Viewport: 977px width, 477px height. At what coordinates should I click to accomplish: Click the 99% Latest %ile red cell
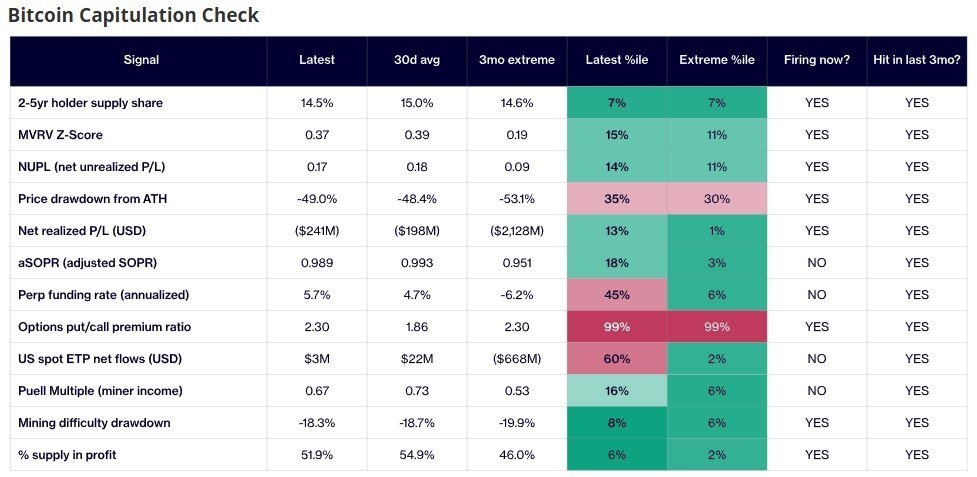(617, 327)
